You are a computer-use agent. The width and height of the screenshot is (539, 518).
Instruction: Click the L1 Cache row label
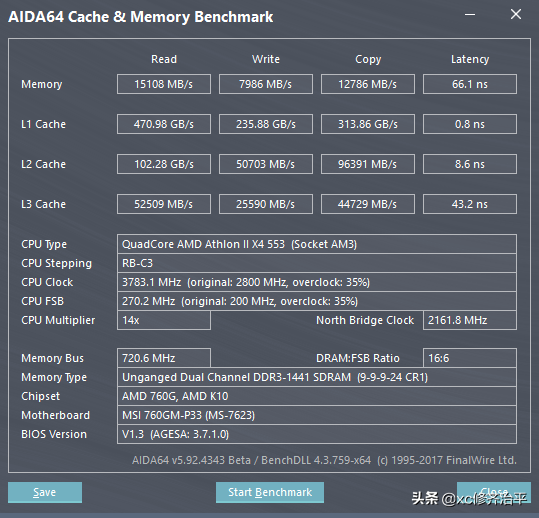click(x=43, y=124)
